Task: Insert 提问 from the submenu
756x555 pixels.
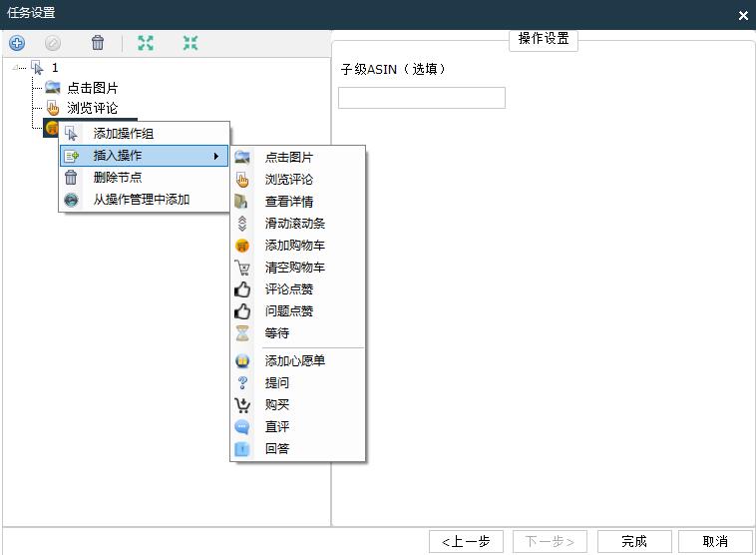Action: (x=297, y=382)
